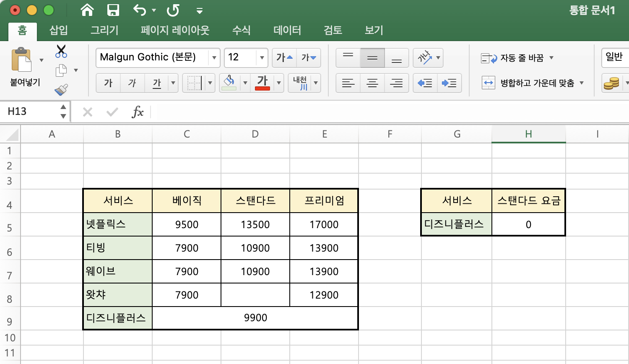Redo the last action
The height and width of the screenshot is (364, 629).
point(173,10)
